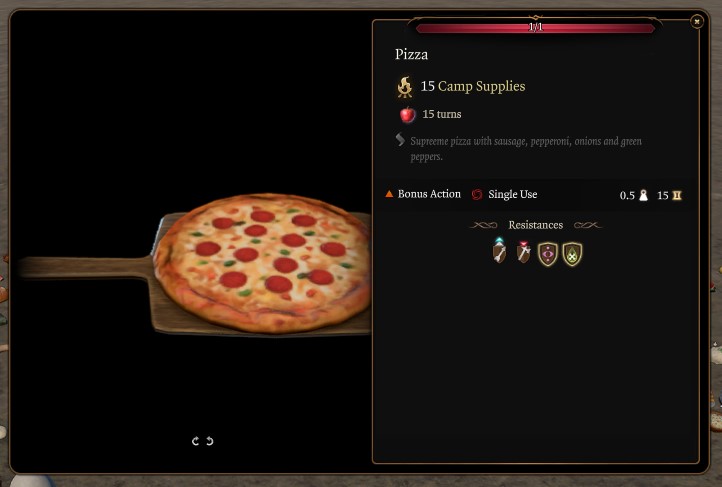This screenshot has height=487, width=722.
Task: Click the Resistances section header
Action: [x=536, y=225]
